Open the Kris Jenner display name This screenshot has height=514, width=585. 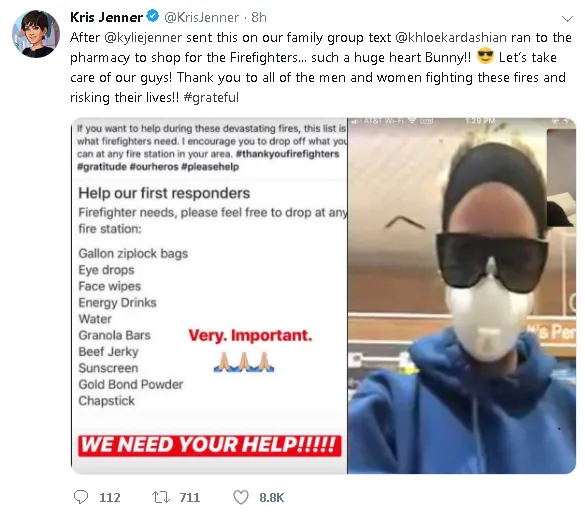(x=106, y=17)
